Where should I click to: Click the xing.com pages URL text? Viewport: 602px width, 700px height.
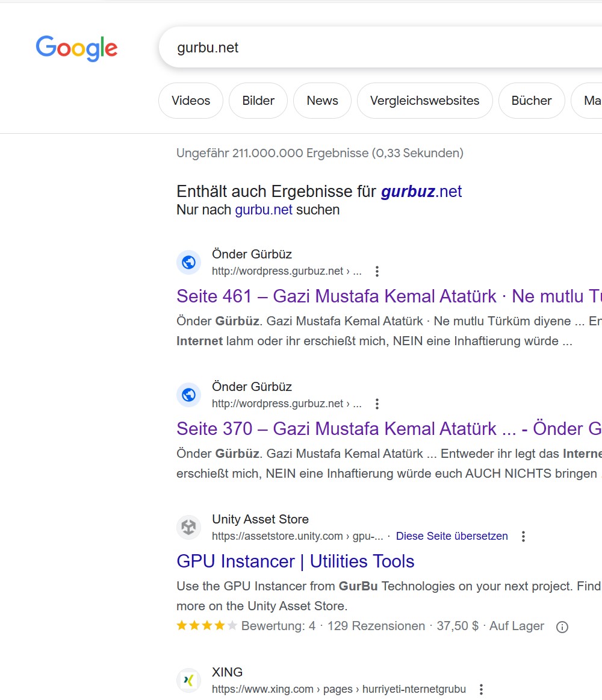(x=339, y=689)
